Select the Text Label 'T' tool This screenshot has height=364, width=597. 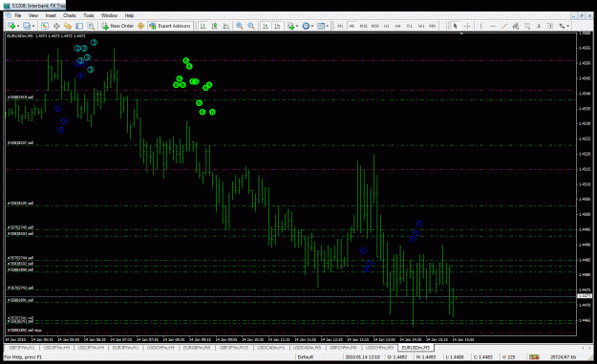point(550,26)
